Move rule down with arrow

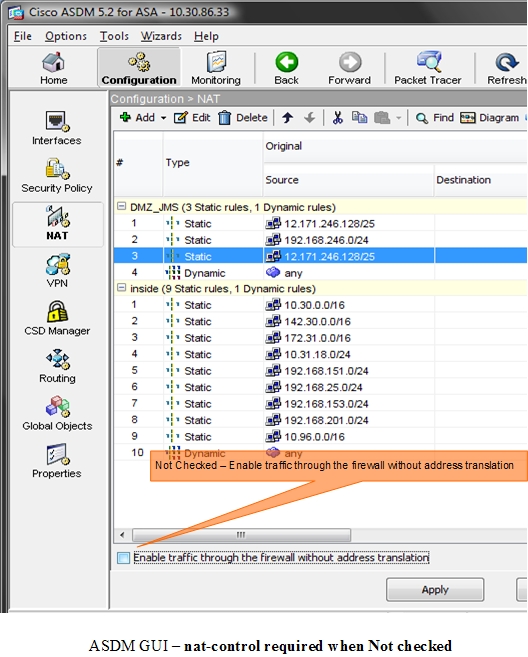309,118
